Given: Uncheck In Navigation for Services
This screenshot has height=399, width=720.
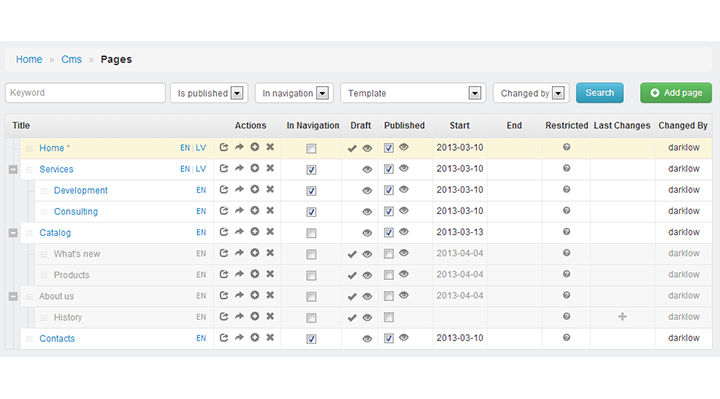Looking at the screenshot, I should point(311,169).
